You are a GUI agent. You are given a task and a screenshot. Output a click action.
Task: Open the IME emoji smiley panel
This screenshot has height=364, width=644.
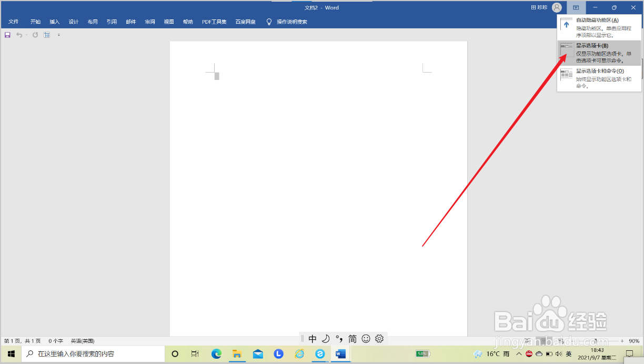click(366, 339)
